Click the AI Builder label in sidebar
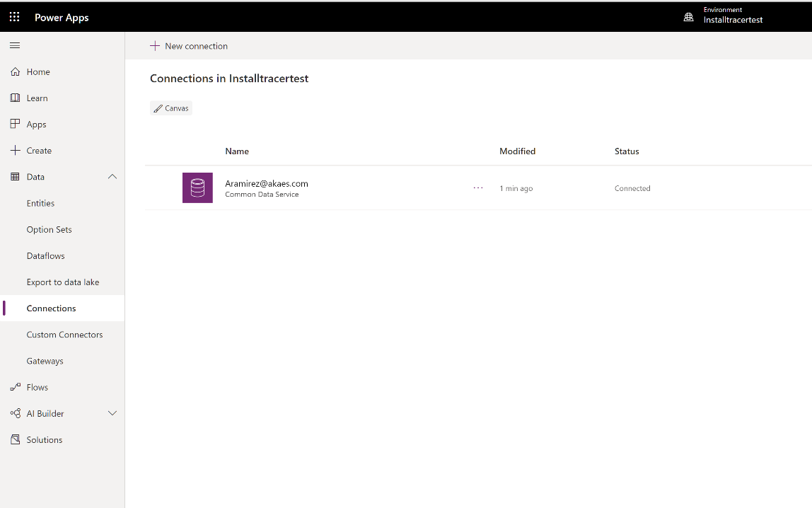The image size is (812, 508). click(45, 413)
